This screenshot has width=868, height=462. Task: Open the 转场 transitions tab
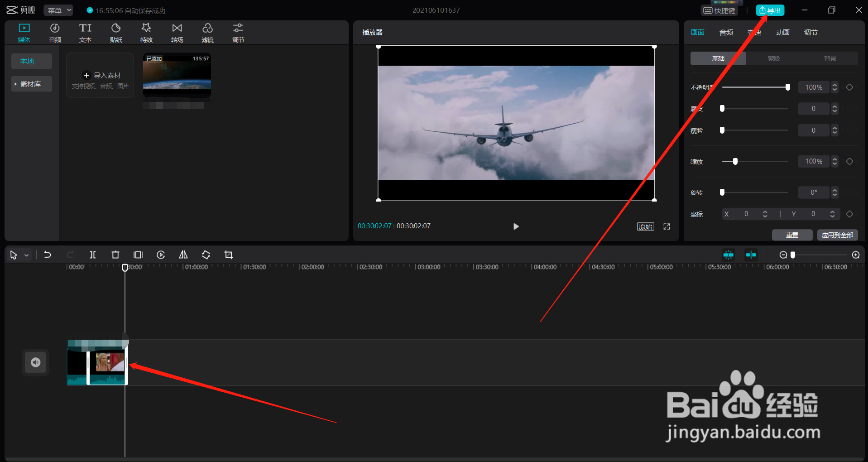point(177,33)
